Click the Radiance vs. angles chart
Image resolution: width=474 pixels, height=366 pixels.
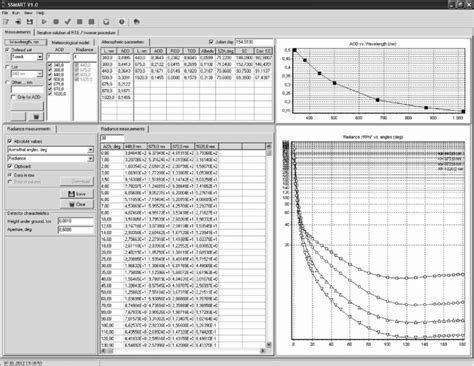click(x=373, y=241)
